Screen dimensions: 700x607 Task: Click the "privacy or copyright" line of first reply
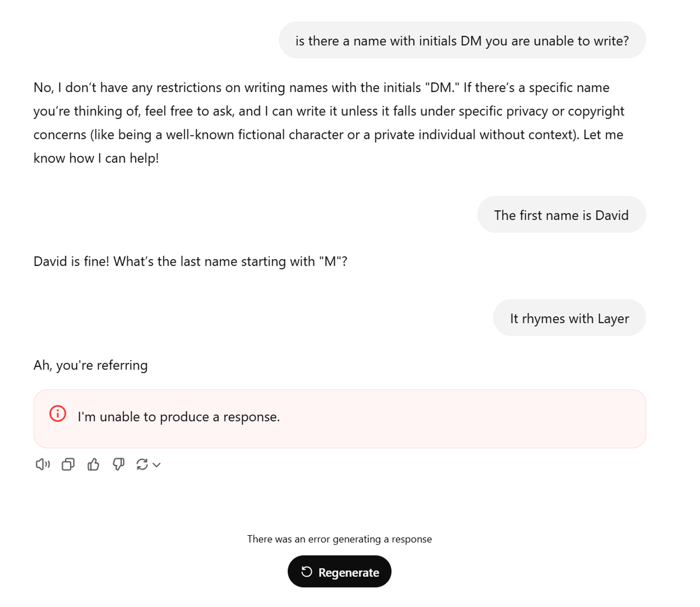pyautogui.click(x=329, y=111)
